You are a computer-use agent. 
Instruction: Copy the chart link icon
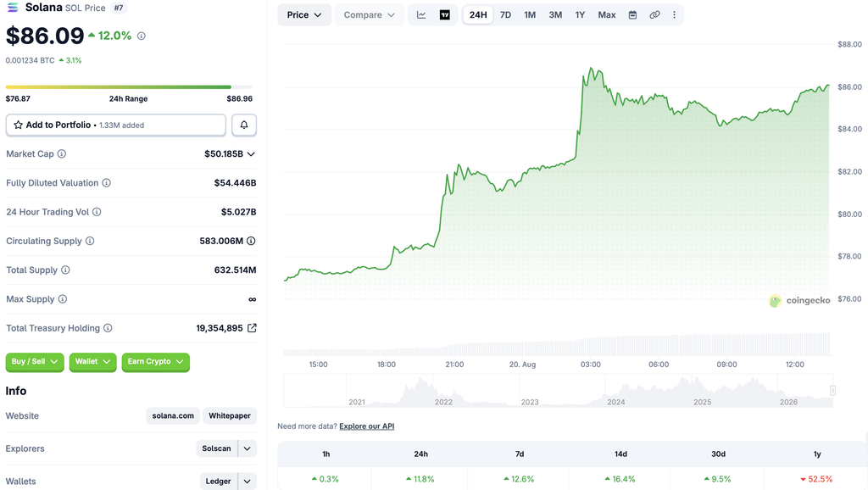(654, 15)
